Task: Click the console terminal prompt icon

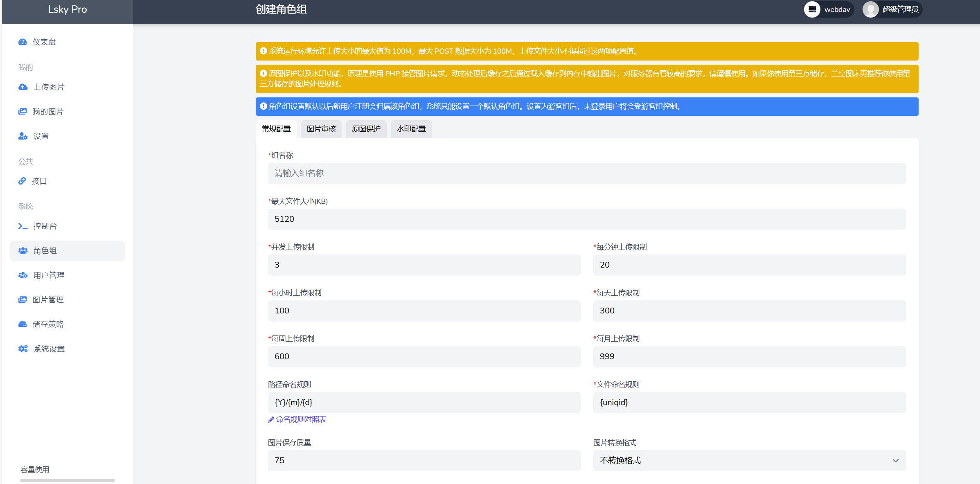Action: click(23, 226)
